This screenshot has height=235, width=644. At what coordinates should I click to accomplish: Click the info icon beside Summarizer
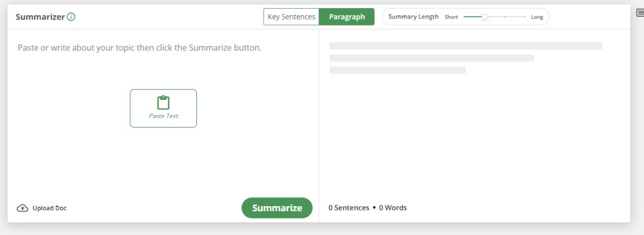[71, 17]
